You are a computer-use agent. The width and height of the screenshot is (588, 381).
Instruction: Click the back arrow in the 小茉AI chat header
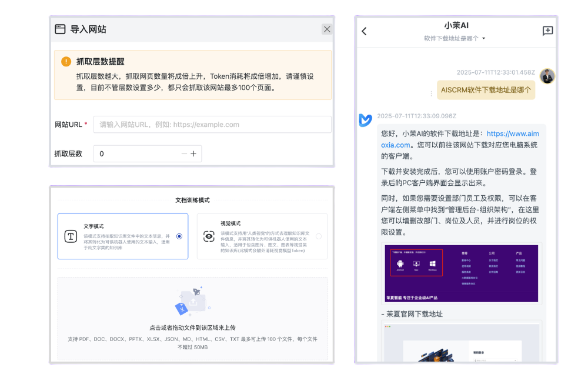[365, 31]
